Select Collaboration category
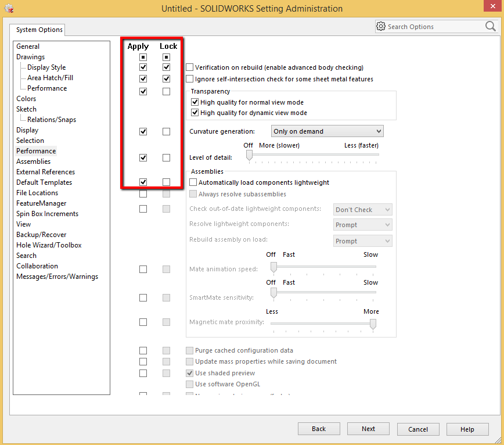504x445 pixels. 37,266
